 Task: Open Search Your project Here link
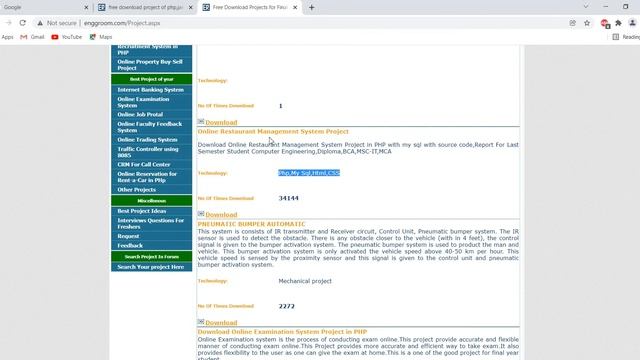point(151,267)
